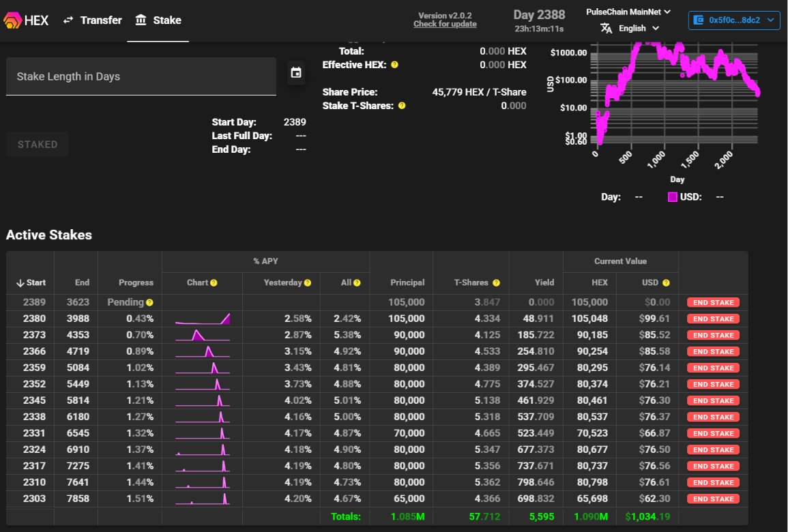Select the 5.38% all APY cell
788x532 pixels.
(347, 335)
